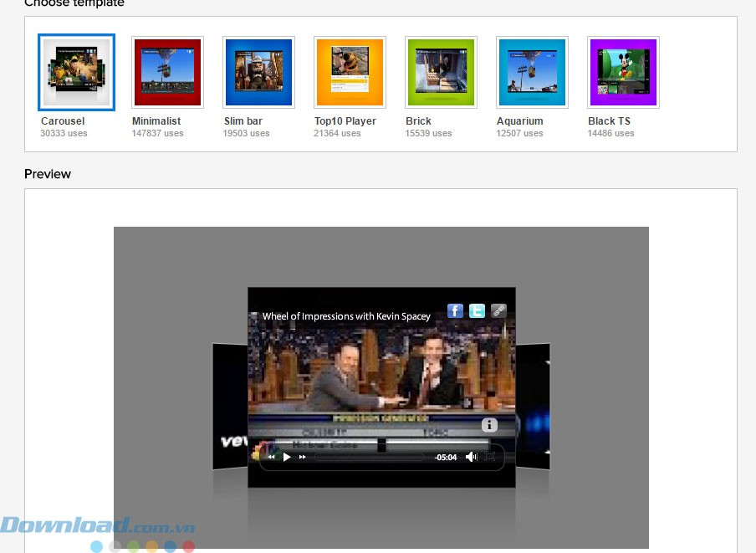Share video on Twitter

(x=477, y=311)
